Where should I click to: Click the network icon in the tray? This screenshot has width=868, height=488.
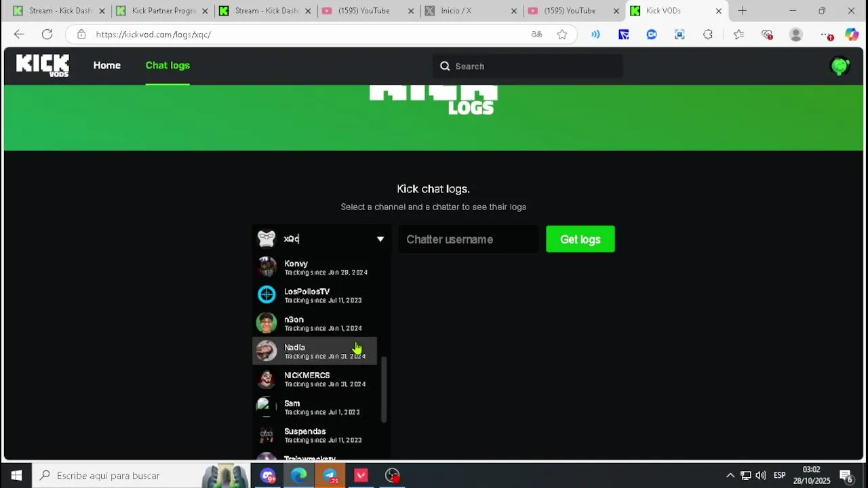[x=745, y=476]
